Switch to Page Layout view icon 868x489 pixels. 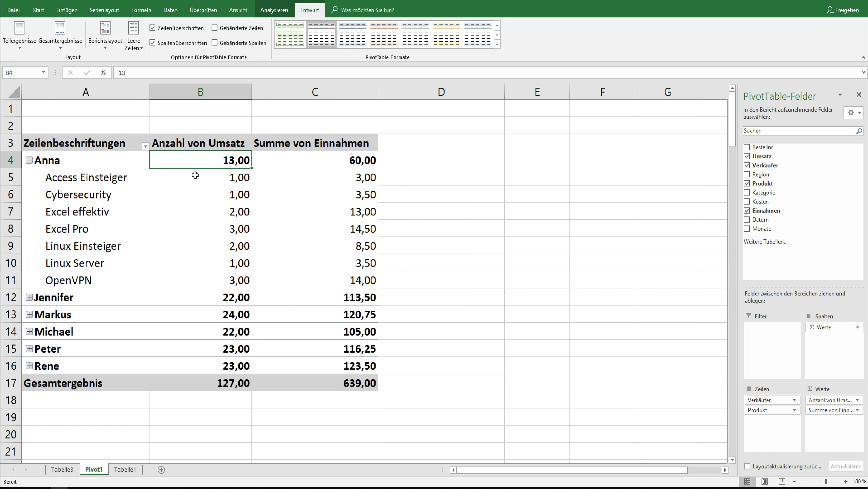764,482
